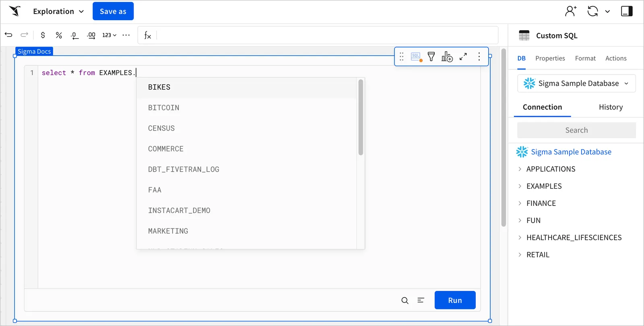Click the undo arrow icon
644x326 pixels.
(8, 35)
